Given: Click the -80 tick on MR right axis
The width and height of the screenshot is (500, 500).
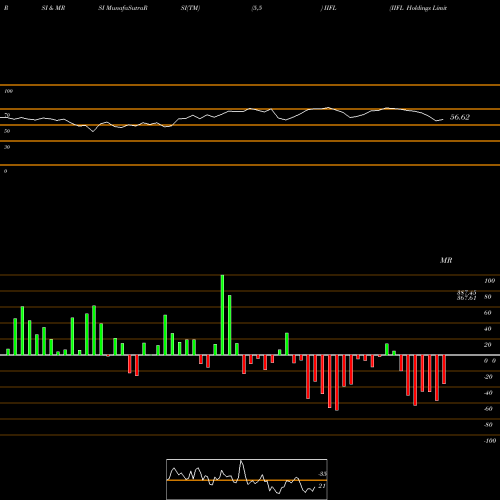Looking at the screenshot, I should (x=488, y=425).
